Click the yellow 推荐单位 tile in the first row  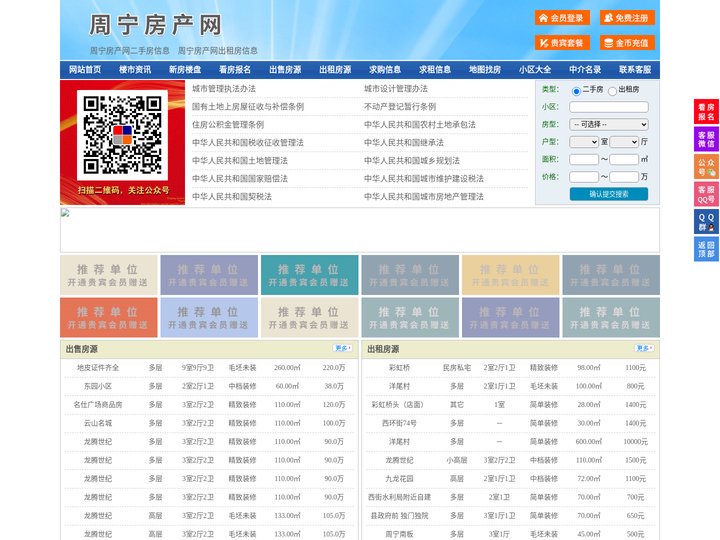[x=511, y=275]
